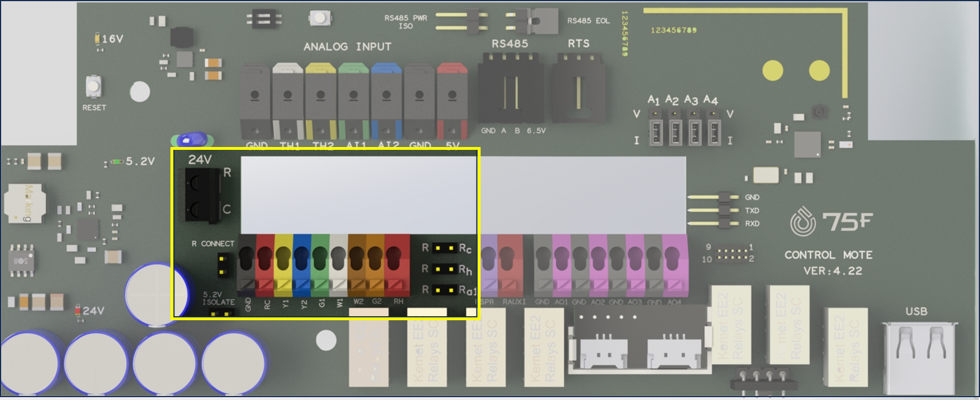The height and width of the screenshot is (400, 980).
Task: Click the buzzer labeled Marking
Action: (x=25, y=203)
